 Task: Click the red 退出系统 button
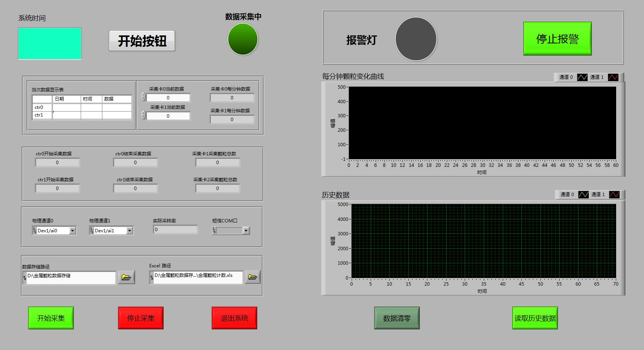[x=234, y=318]
